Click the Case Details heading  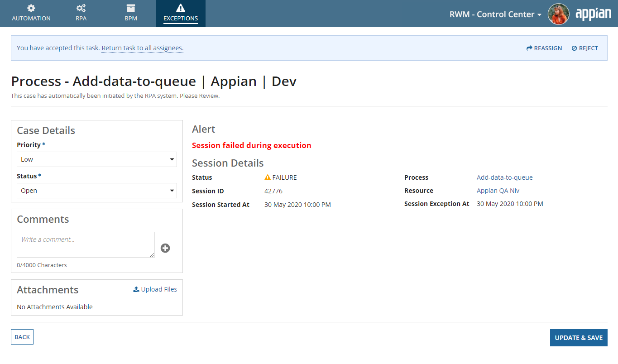[46, 130]
